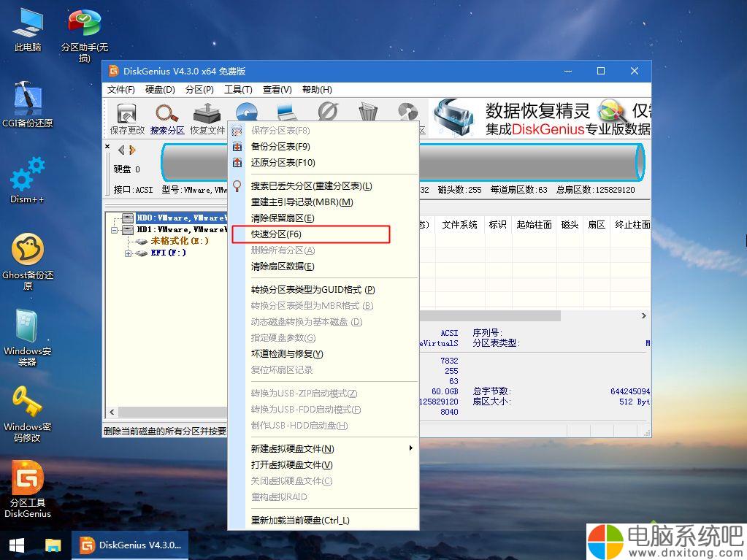Click the trash bin toolbar icon

[x=368, y=112]
